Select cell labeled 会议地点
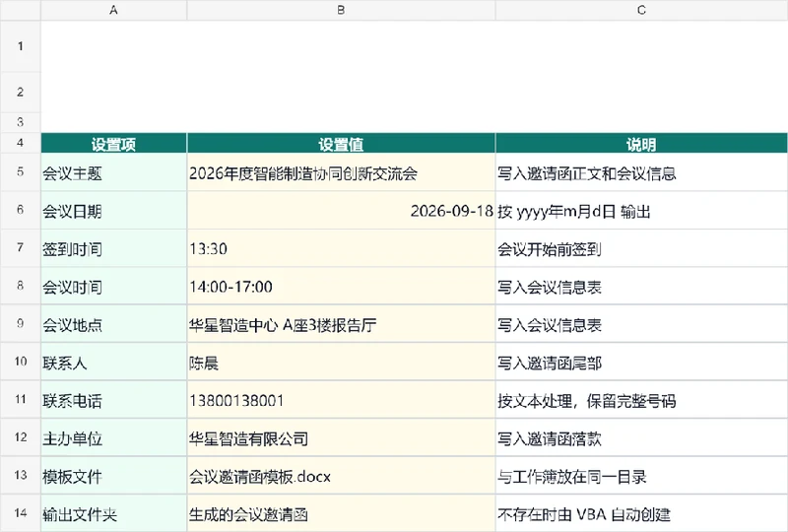Screen dimensions: 788x532 coord(113,324)
